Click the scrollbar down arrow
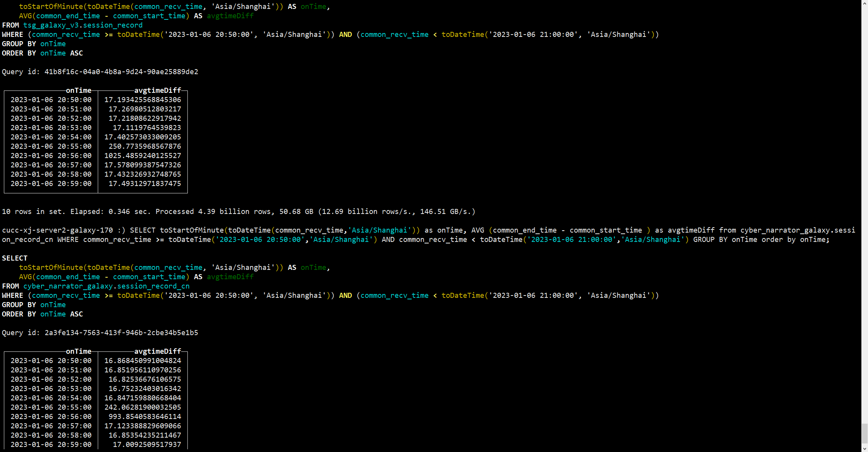Viewport: 868px width, 452px height. 865,449
